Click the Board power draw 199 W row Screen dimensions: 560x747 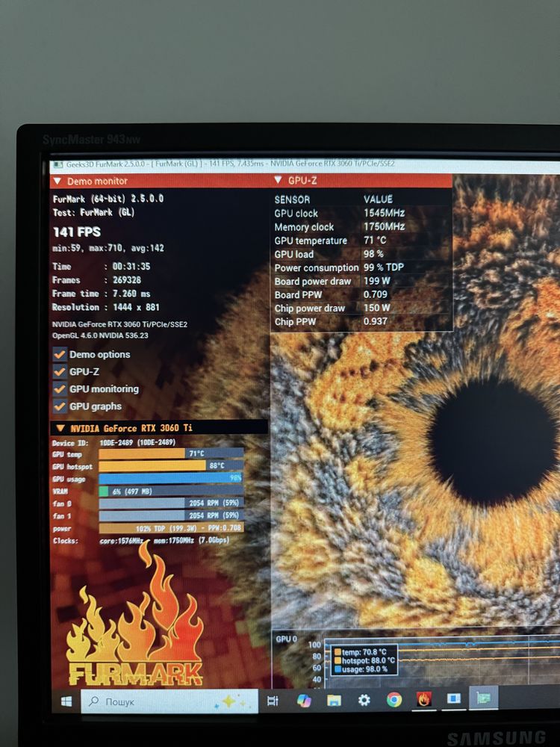(x=361, y=281)
